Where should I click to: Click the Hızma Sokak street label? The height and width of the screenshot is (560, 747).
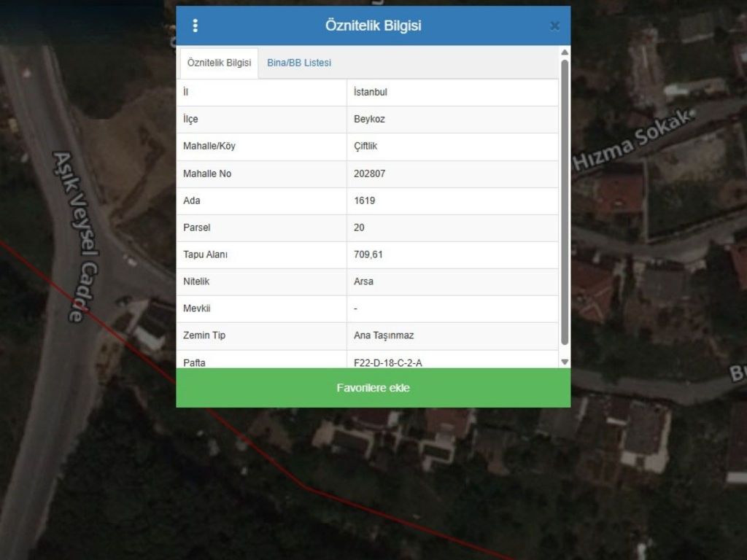632,141
